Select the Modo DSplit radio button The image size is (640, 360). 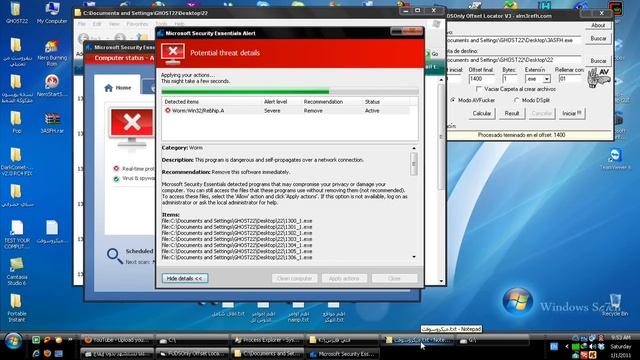pos(516,100)
